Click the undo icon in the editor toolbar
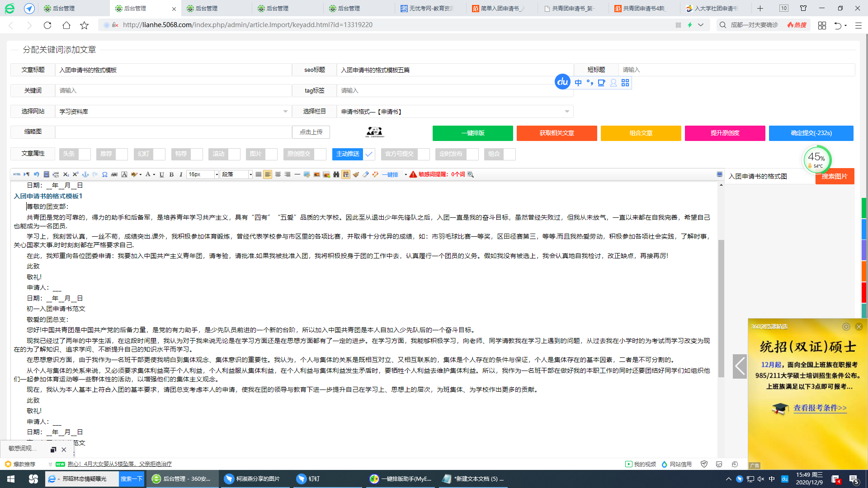 point(36,174)
